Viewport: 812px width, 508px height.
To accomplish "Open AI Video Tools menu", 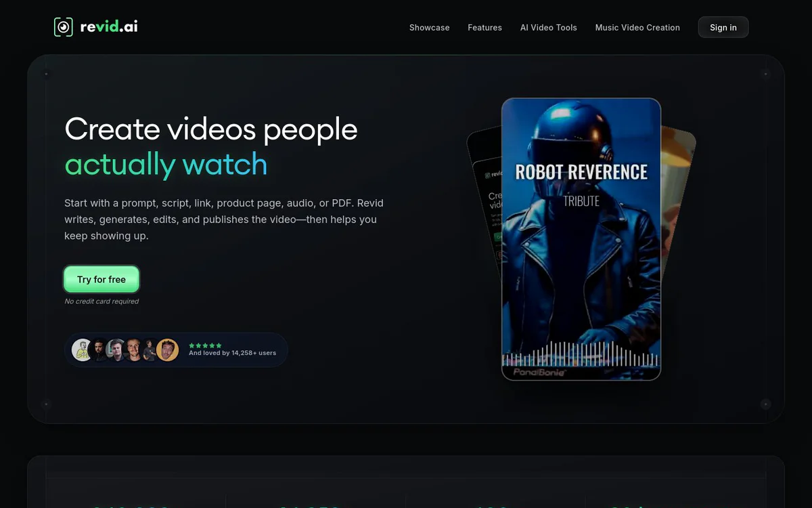I will coord(549,28).
